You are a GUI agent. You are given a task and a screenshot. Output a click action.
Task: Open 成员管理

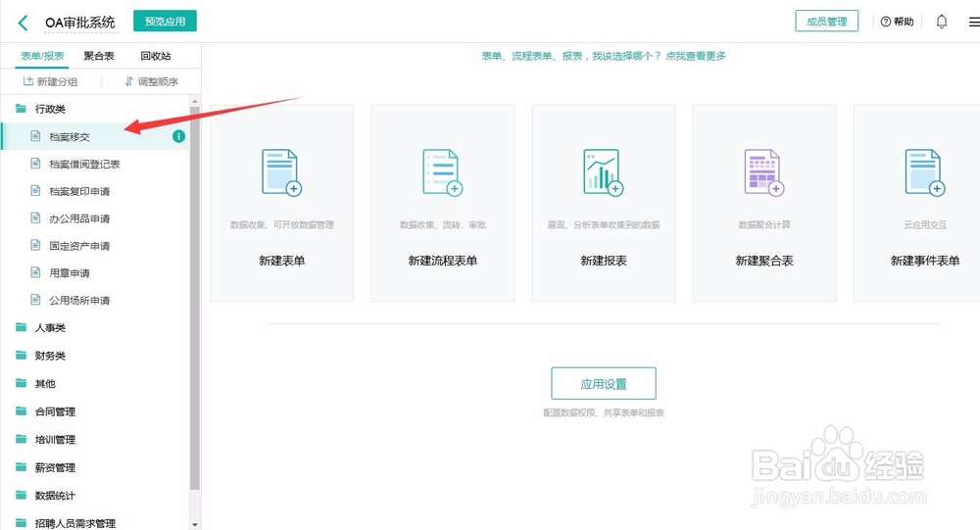click(826, 22)
